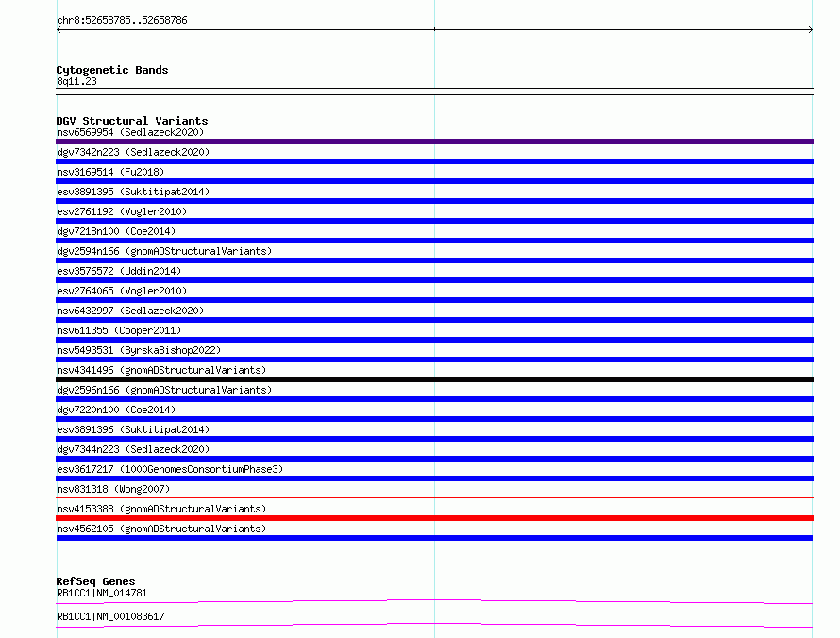Click the 8q11.23 band label
This screenshot has width=840, height=638.
tap(76, 81)
